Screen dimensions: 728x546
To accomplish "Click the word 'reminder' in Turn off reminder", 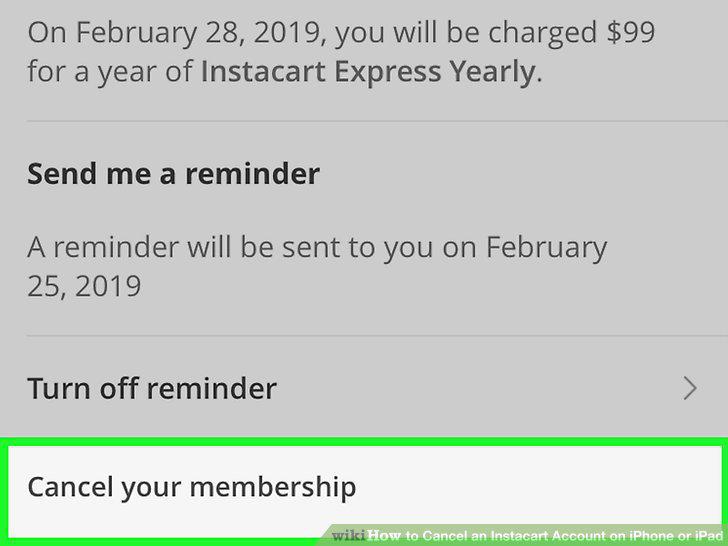I will [x=212, y=388].
